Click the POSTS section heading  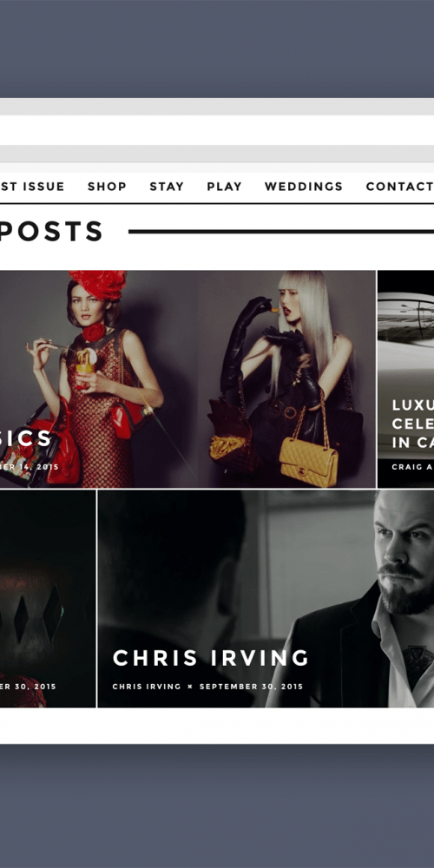coord(51,232)
